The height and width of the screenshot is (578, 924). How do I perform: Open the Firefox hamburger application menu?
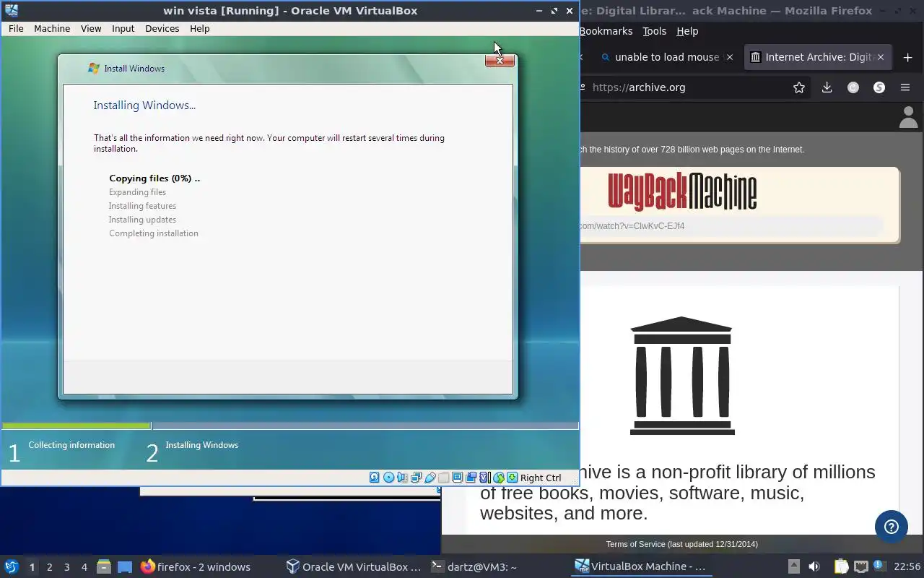(x=905, y=87)
